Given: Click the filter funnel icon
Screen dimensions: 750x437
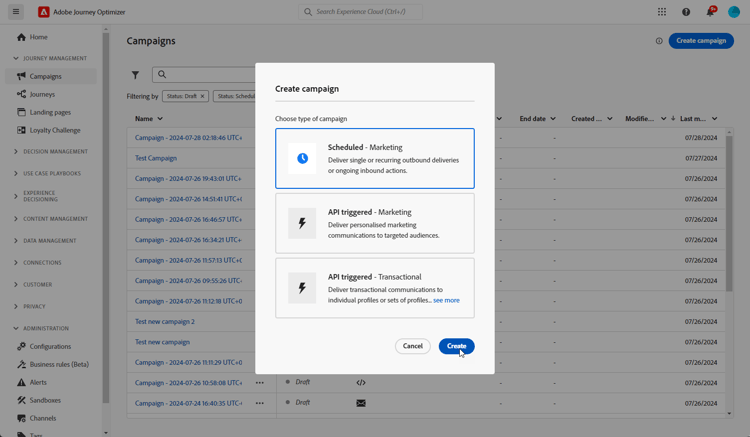Looking at the screenshot, I should point(135,75).
